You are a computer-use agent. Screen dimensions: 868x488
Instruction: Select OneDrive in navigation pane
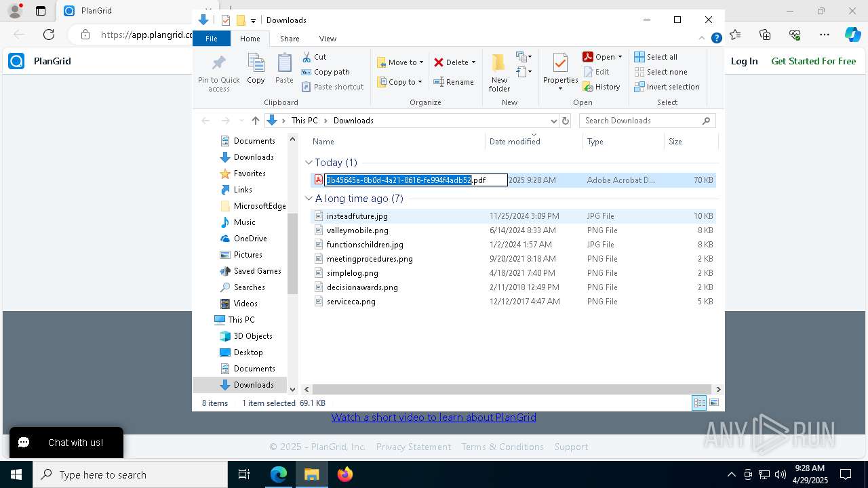tap(250, 239)
